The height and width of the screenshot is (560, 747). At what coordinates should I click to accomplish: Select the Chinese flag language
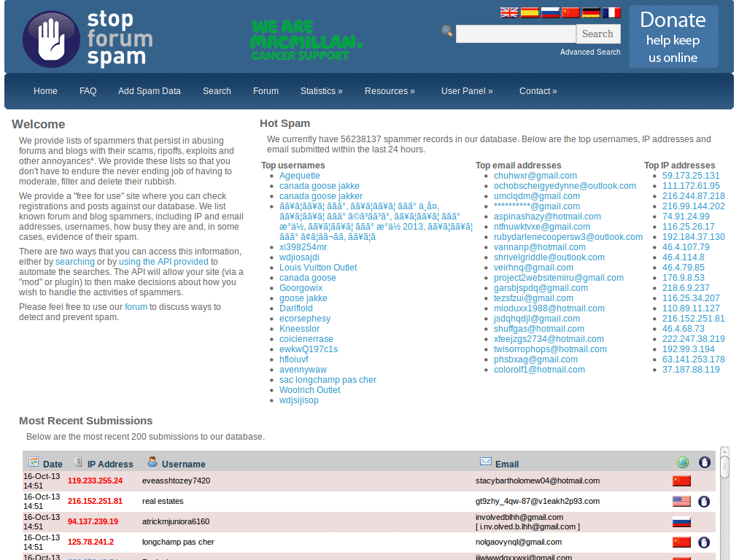point(570,13)
